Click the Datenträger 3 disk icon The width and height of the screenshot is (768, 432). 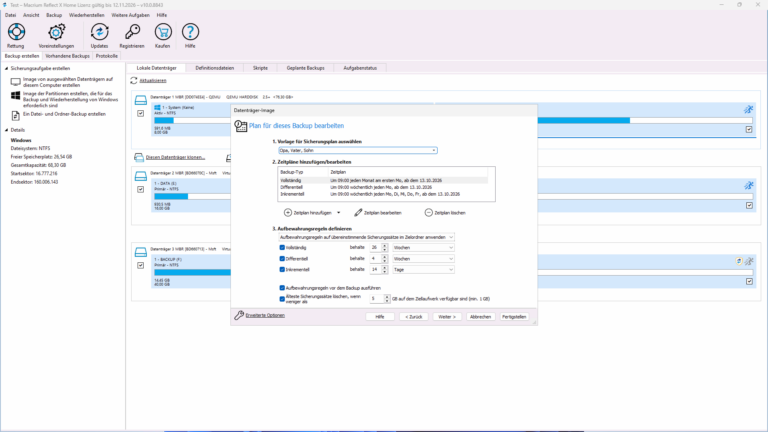(141, 252)
